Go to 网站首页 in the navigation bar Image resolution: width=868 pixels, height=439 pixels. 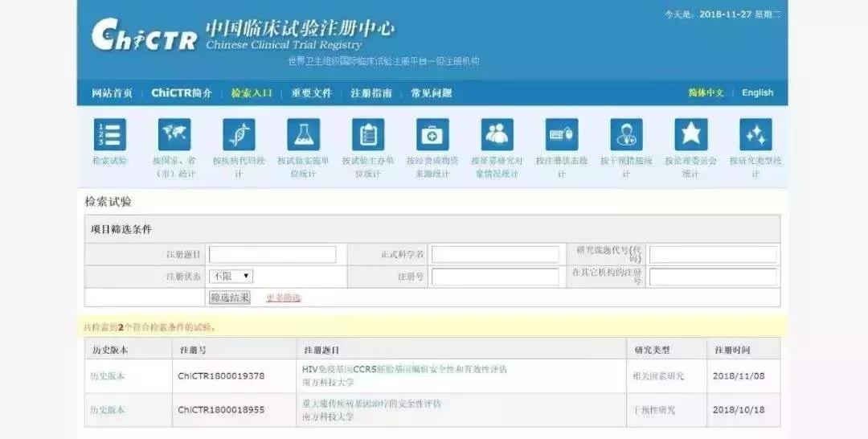tap(112, 93)
